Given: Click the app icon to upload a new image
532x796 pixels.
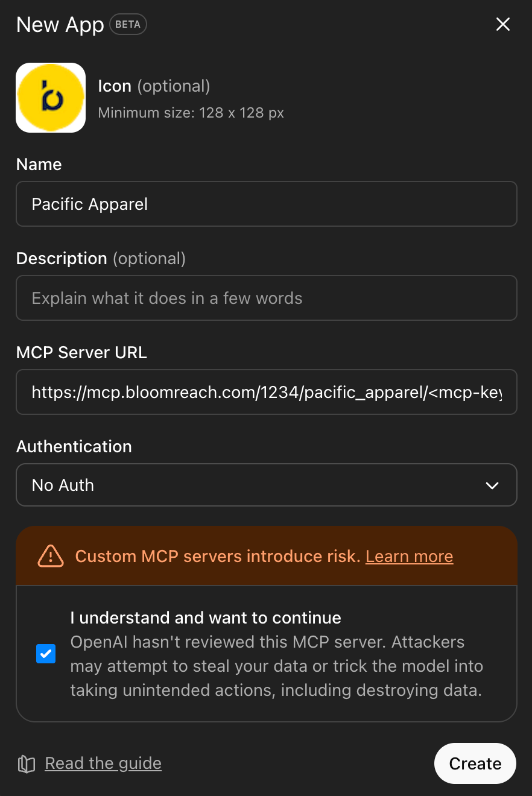Looking at the screenshot, I should [51, 98].
